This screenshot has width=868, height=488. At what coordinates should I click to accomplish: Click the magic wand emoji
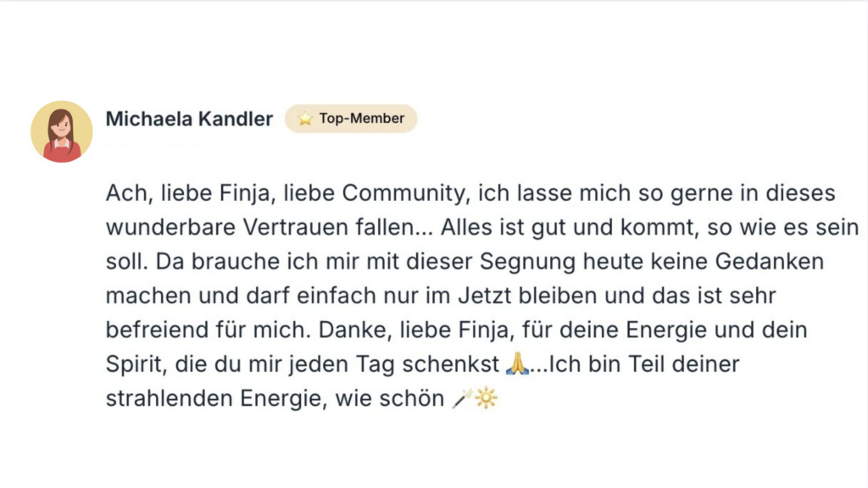click(462, 398)
